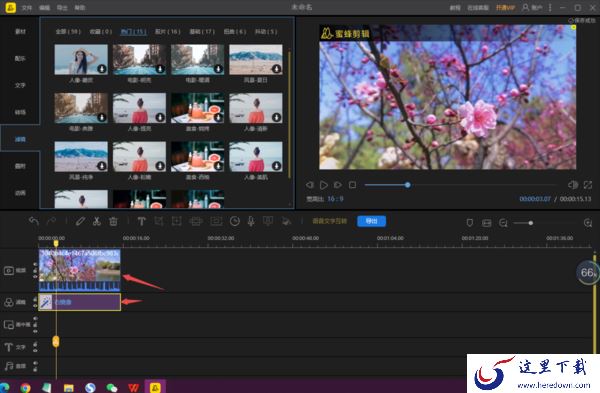Open Chrome from the taskbar
This screenshot has width=600, height=393.
[x=26, y=388]
